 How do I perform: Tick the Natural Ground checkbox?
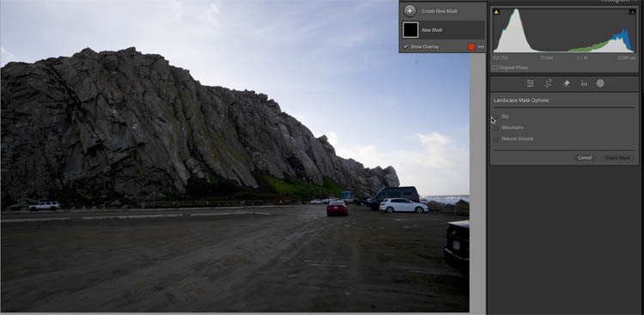pyautogui.click(x=496, y=139)
